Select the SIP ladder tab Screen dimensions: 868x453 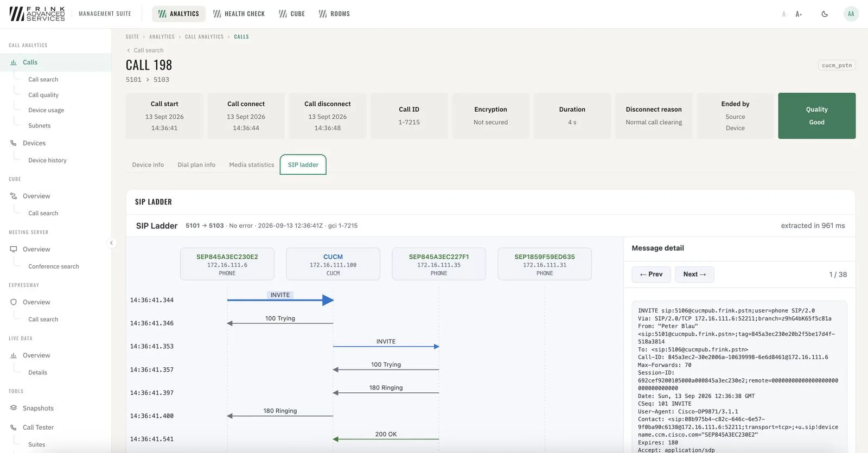(x=303, y=165)
